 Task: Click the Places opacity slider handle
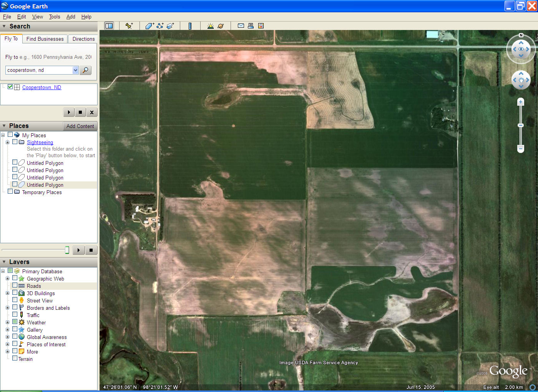coord(67,250)
